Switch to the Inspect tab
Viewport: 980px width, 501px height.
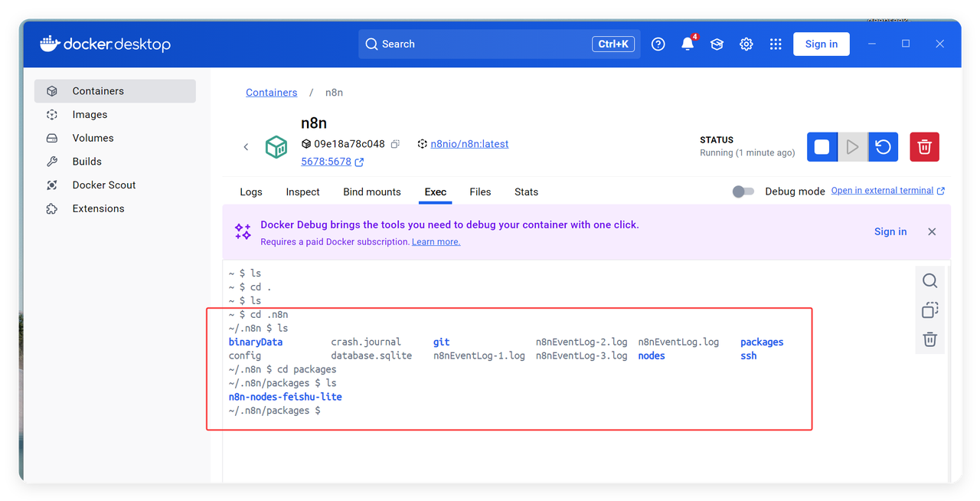(302, 192)
